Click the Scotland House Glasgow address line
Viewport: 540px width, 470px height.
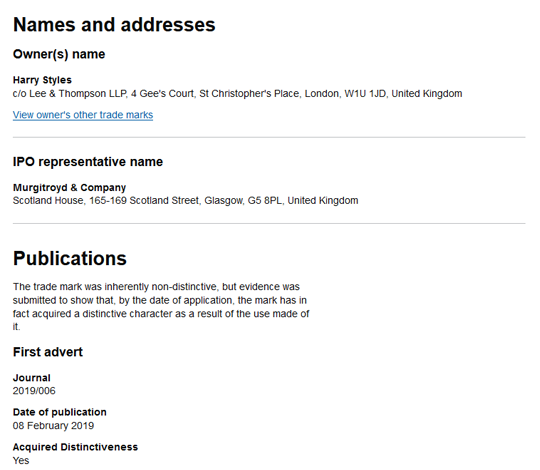click(x=186, y=200)
